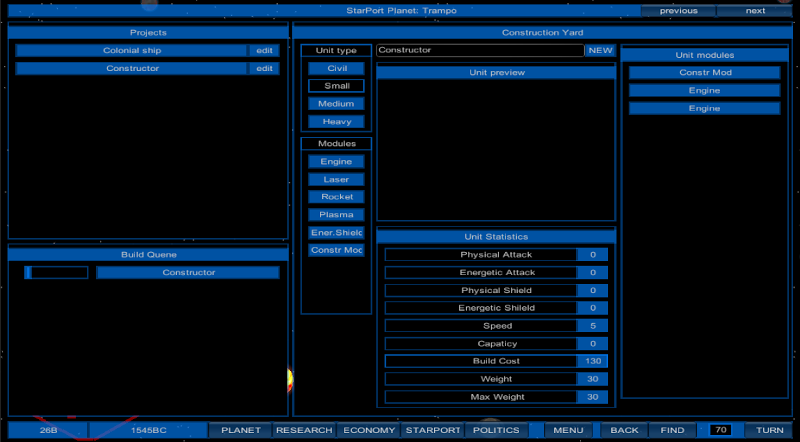The width and height of the screenshot is (800, 442).
Task: Click the Weight statistic row
Action: coord(496,379)
